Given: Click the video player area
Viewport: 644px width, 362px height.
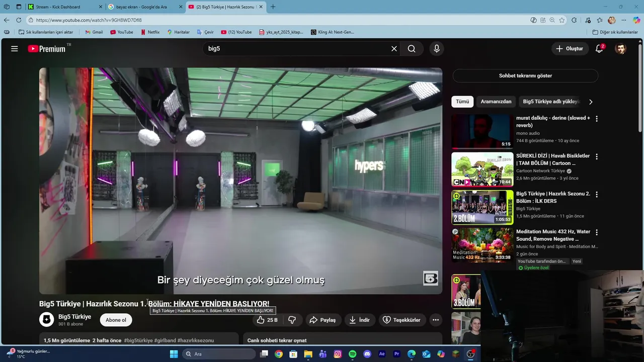Looking at the screenshot, I should coord(240,181).
